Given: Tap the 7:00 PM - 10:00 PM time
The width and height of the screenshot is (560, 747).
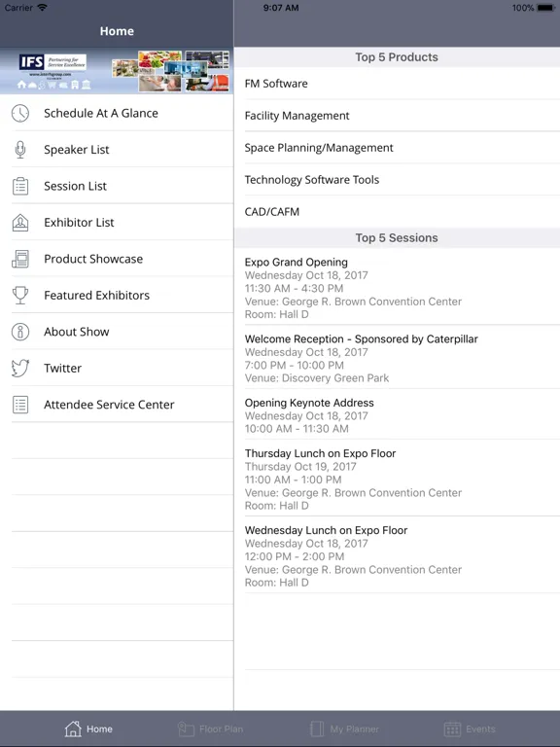Looking at the screenshot, I should pos(295,366).
